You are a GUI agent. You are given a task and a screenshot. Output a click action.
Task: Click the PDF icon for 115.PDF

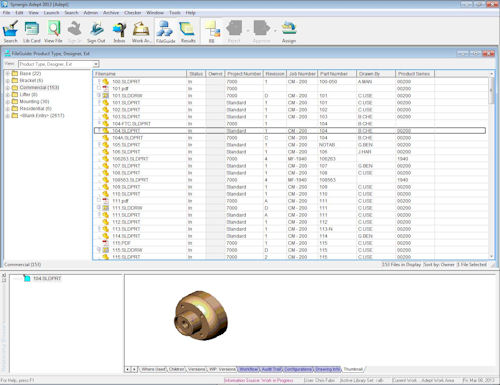(x=106, y=243)
